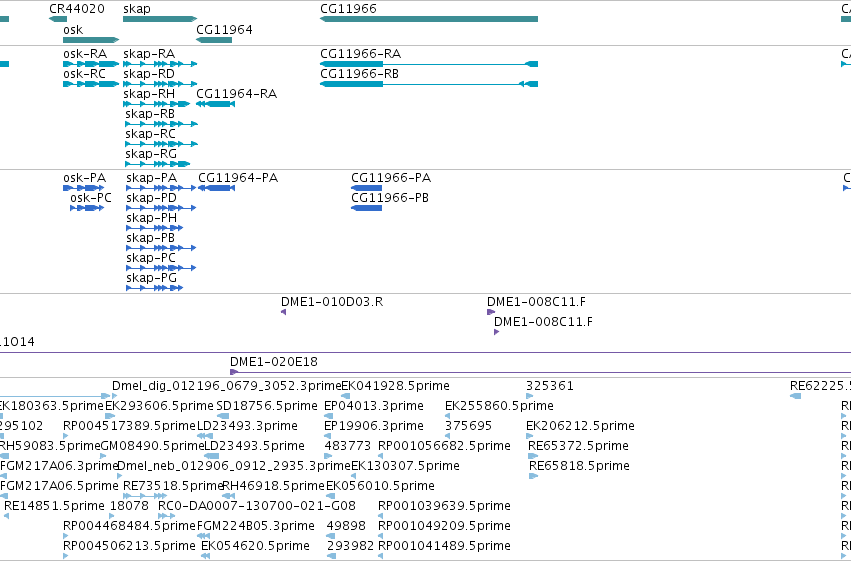This screenshot has height=561, width=851.
Task: Open the osk gene feature
Action: pos(91,40)
